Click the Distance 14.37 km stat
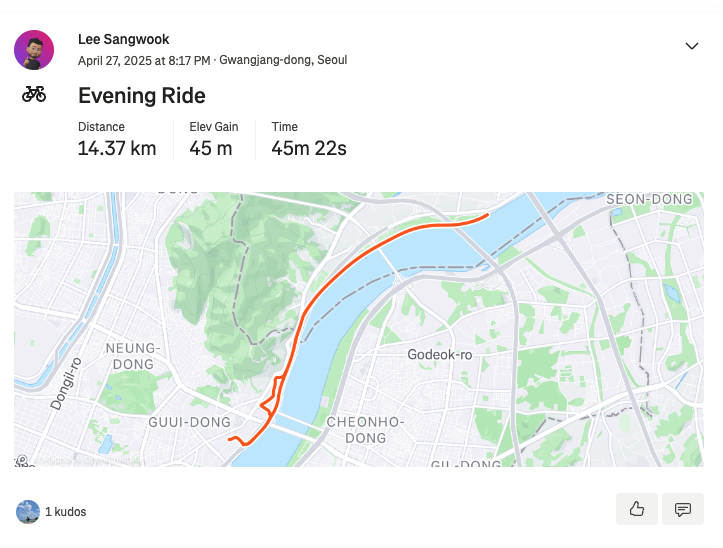The image size is (723, 548). pyautogui.click(x=117, y=139)
